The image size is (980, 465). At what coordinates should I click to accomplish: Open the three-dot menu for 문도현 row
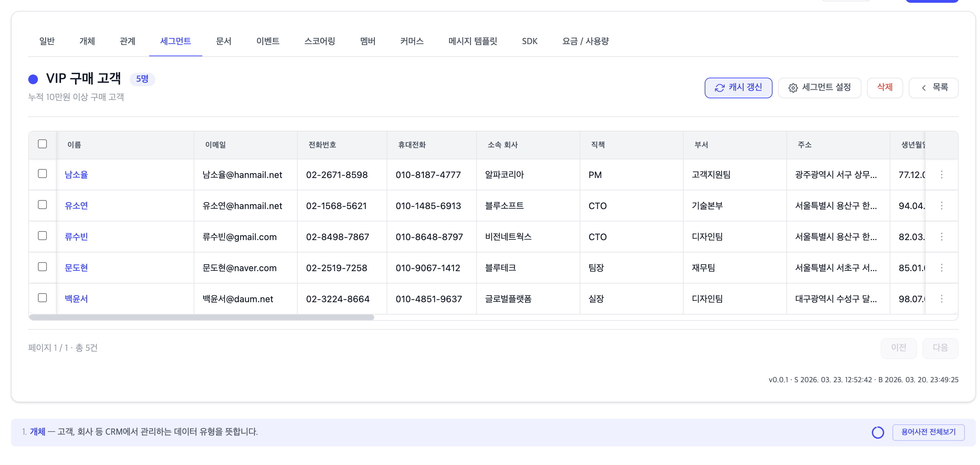pyautogui.click(x=941, y=268)
